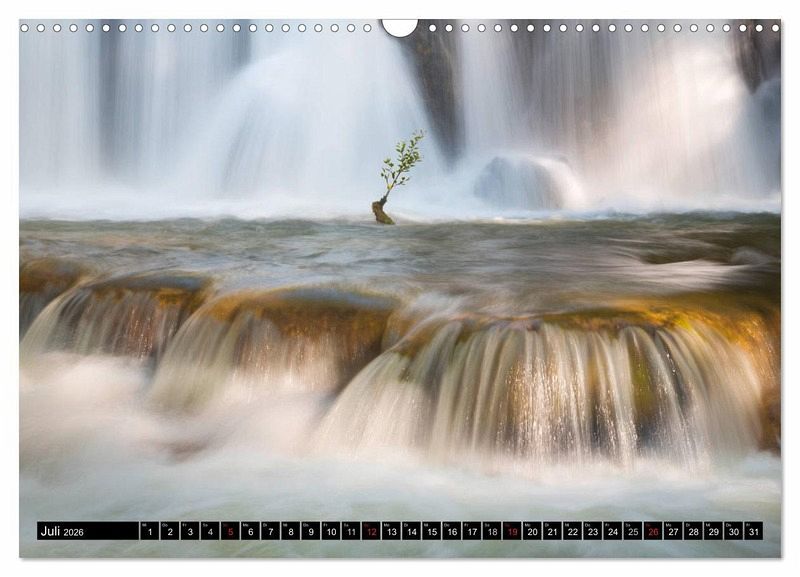Pick Sunday 12 marked in red

coord(371,531)
